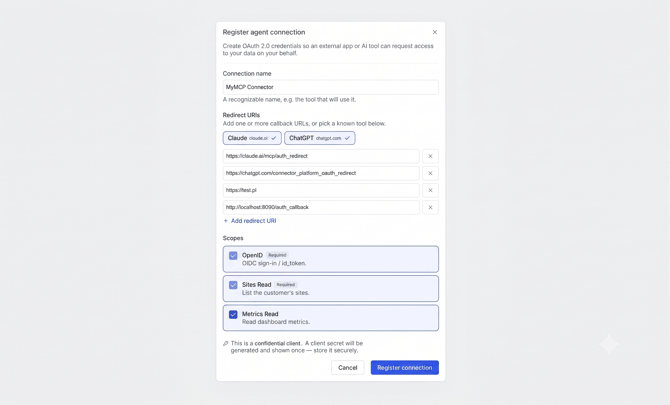The image size is (670, 405).
Task: Click the OpenID scope checkbox
Action: click(233, 255)
